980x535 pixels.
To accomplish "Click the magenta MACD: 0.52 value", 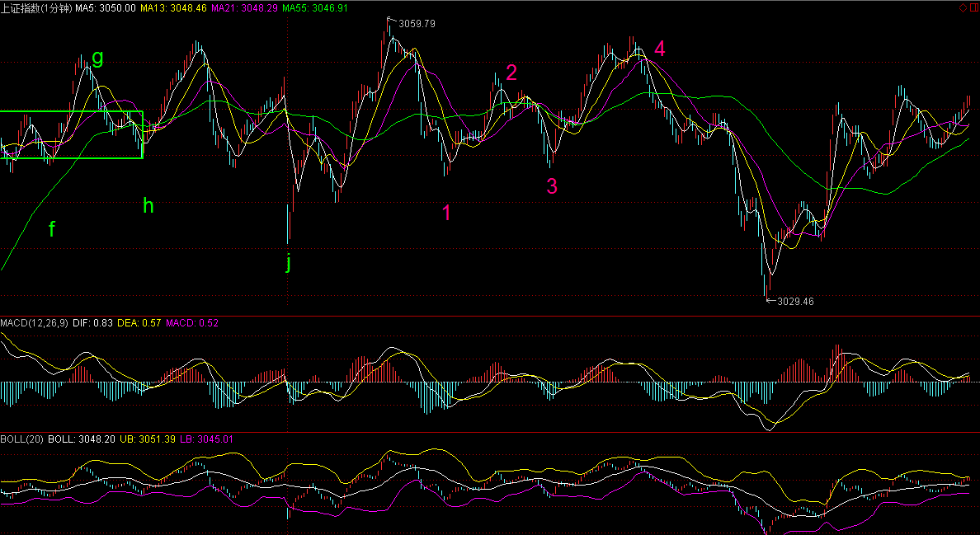I will click(x=191, y=323).
